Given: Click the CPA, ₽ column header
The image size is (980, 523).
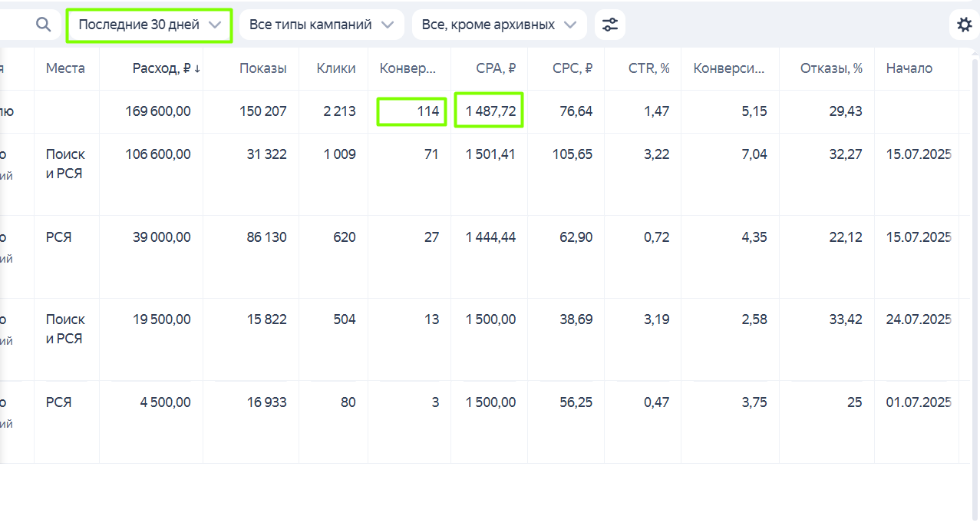Looking at the screenshot, I should (496, 68).
